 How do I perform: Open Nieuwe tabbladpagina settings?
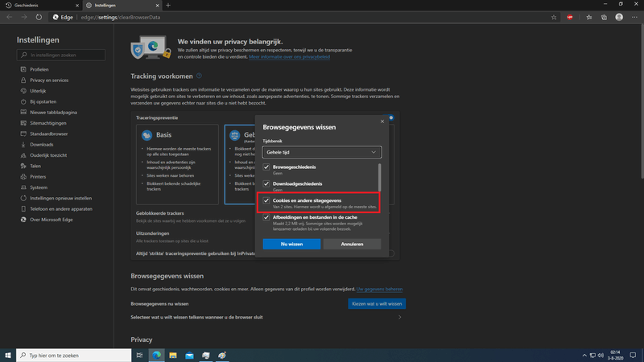(53, 112)
